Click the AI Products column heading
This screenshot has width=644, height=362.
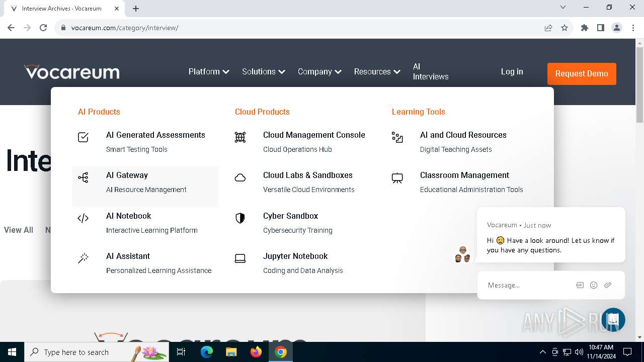pyautogui.click(x=99, y=112)
